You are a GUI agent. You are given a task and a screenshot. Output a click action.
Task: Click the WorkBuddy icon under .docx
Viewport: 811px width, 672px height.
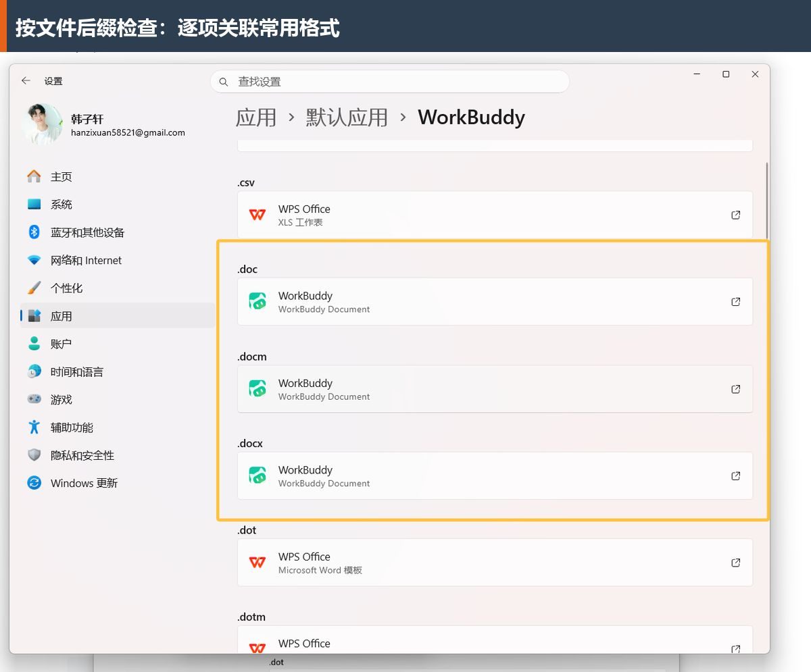257,475
